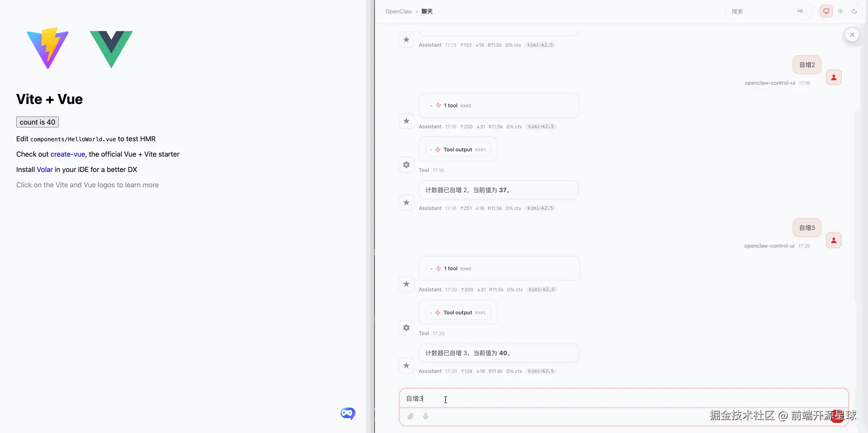Expand the first '1 tool exec' entry

[x=450, y=105]
